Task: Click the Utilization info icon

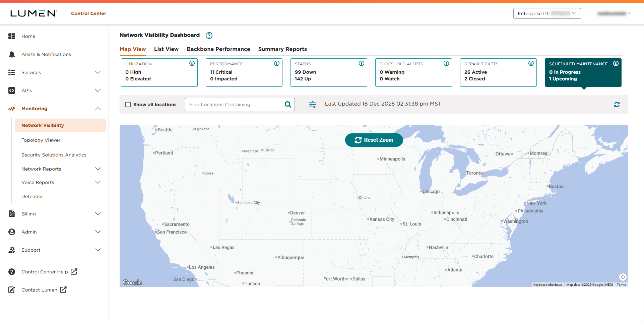Action: coord(192,63)
